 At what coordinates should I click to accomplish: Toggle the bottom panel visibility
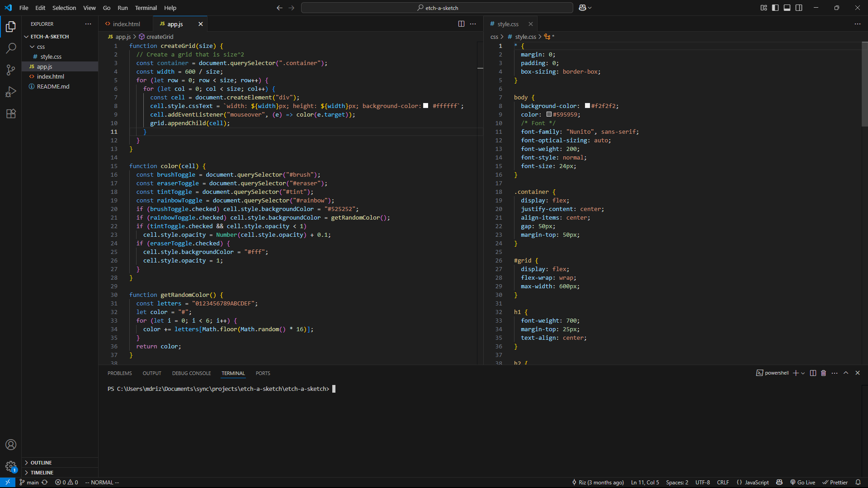click(787, 8)
